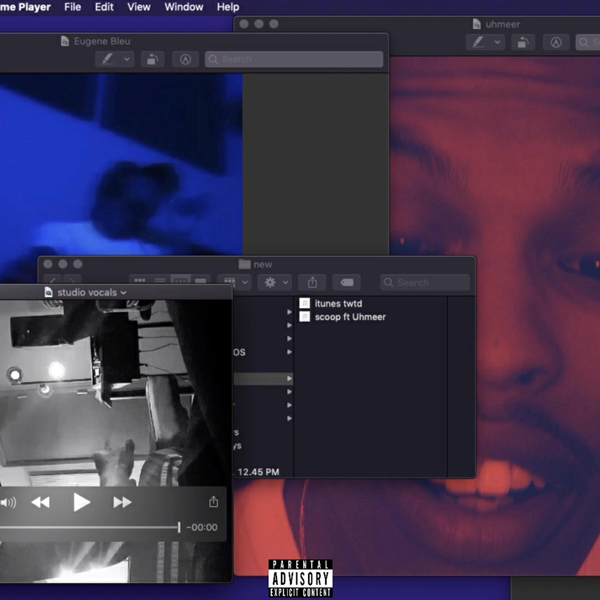
Task: Minimize the 'new' Finder window
Action: pyautogui.click(x=63, y=264)
